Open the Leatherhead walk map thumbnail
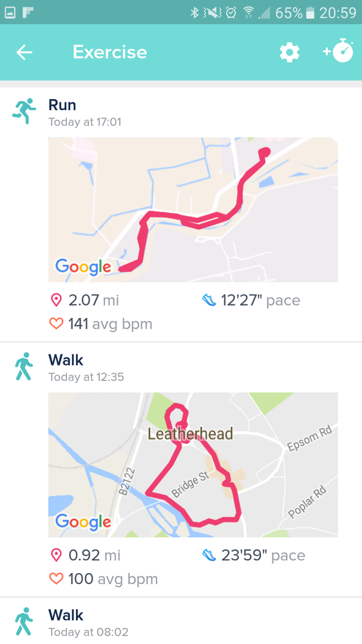Image resolution: width=362 pixels, height=644 pixels. click(x=193, y=465)
